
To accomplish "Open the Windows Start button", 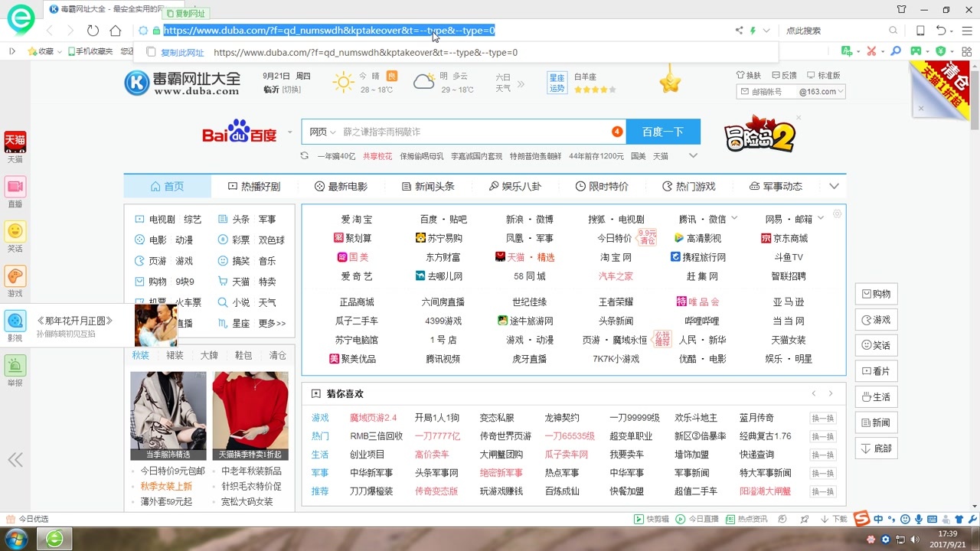I will point(15,539).
